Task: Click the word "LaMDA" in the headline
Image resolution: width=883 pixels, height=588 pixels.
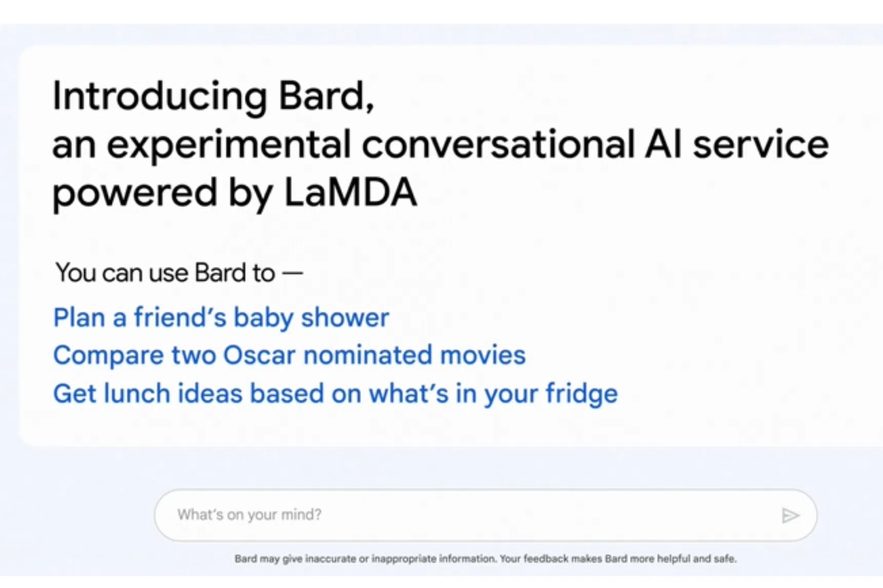Action: (x=350, y=192)
